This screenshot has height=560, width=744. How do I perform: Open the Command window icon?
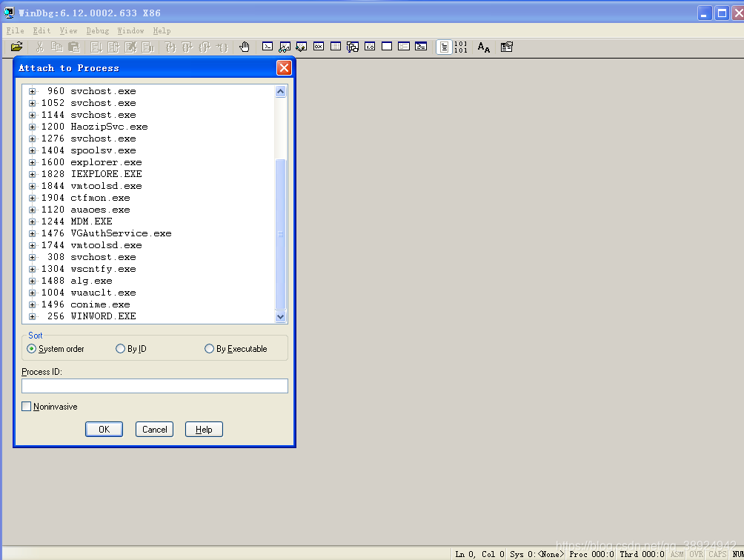coord(268,47)
